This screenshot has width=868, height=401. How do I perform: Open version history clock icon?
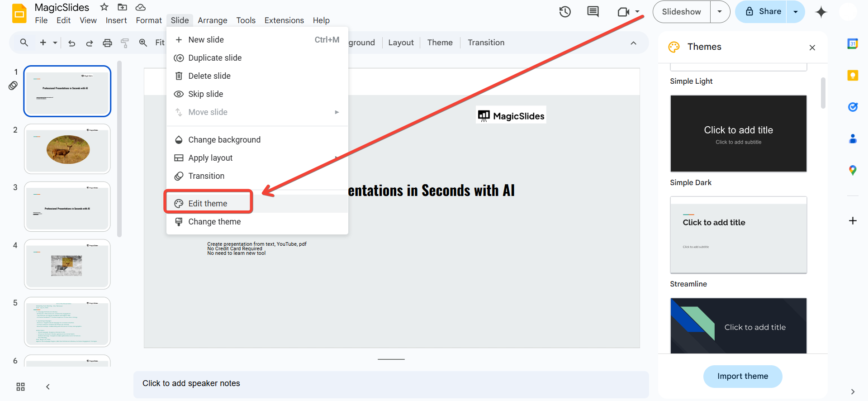tap(565, 12)
